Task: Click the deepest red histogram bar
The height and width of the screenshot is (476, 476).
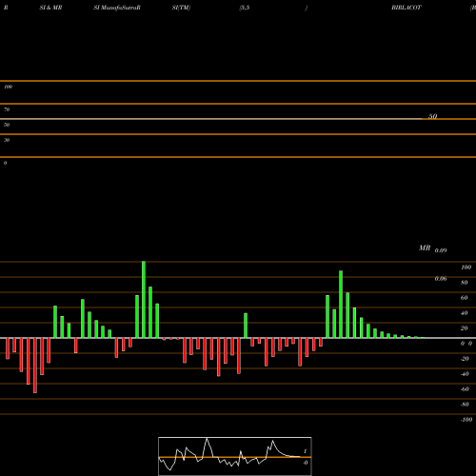Action: pyautogui.click(x=35, y=366)
